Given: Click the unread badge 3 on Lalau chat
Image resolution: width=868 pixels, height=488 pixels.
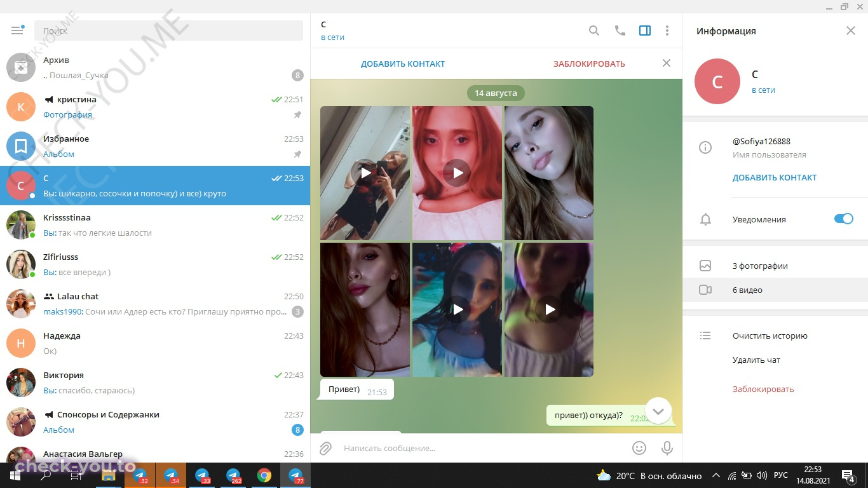Looking at the screenshot, I should pos(297,312).
